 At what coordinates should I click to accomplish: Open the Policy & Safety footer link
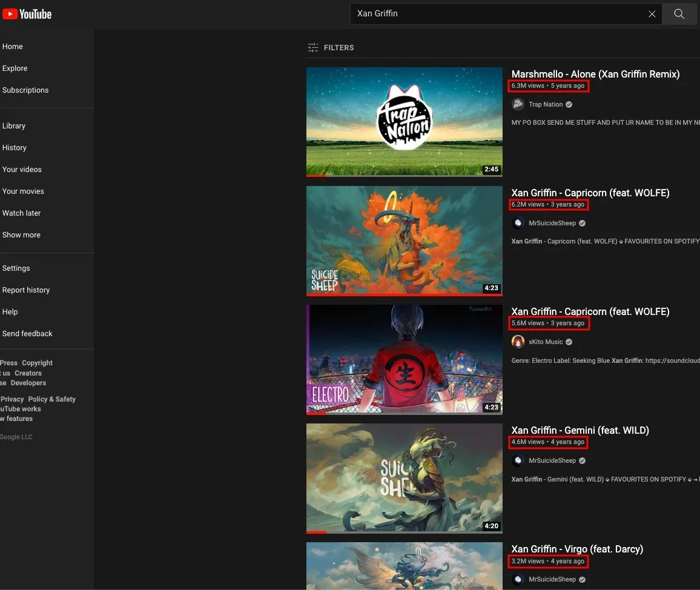pyautogui.click(x=52, y=399)
